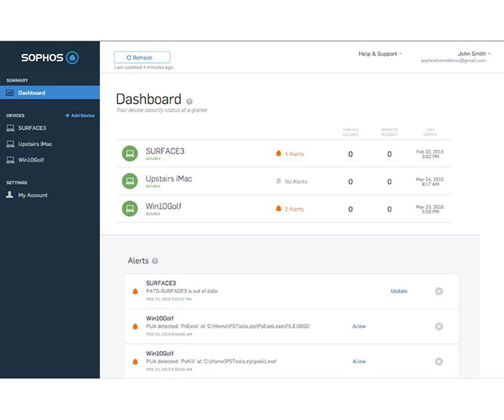
Task: Dismiss the PsExec PUA alert
Action: click(439, 326)
